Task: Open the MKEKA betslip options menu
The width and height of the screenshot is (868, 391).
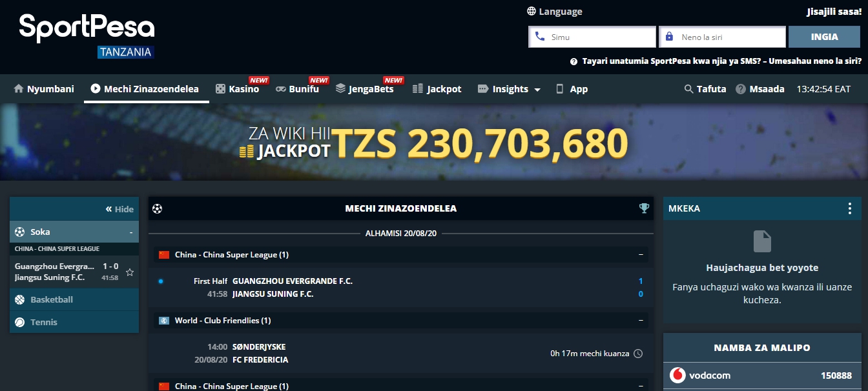Action: tap(849, 208)
